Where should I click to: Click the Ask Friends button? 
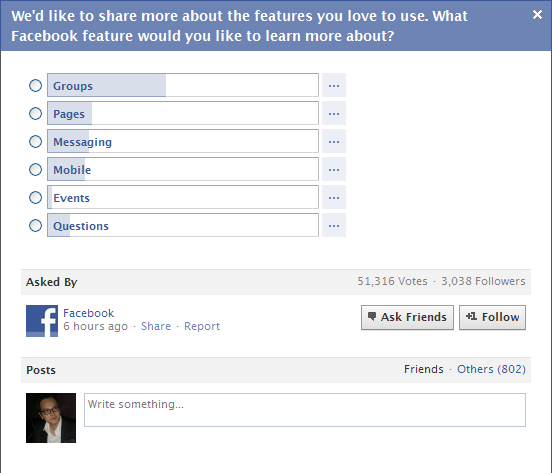point(407,317)
